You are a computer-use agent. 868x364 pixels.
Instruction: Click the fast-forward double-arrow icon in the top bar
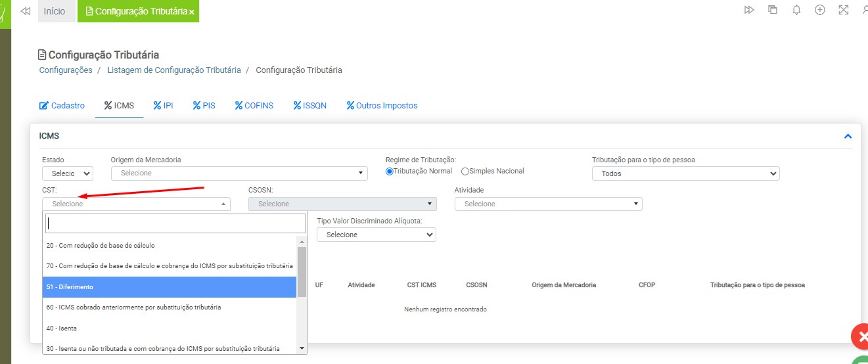749,10
